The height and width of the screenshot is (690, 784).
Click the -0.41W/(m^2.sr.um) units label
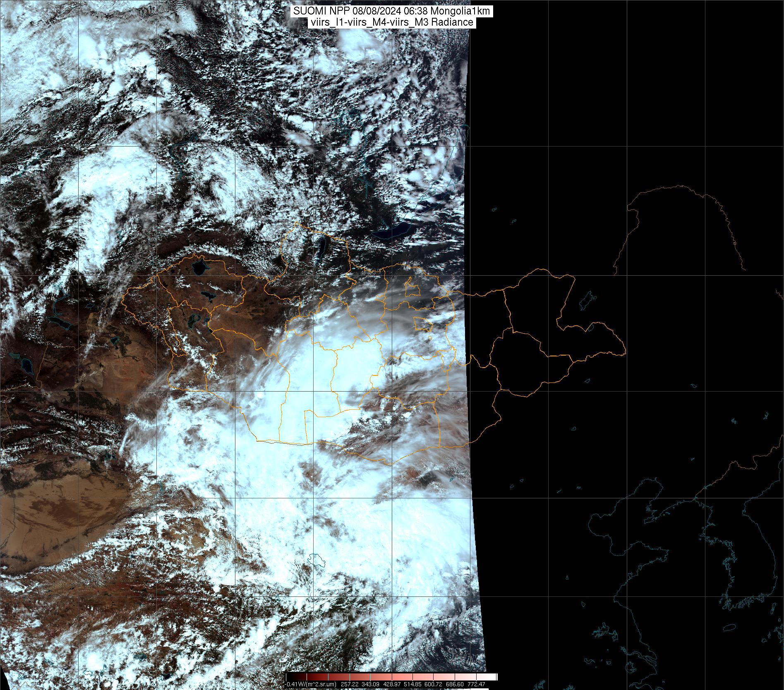(x=311, y=684)
